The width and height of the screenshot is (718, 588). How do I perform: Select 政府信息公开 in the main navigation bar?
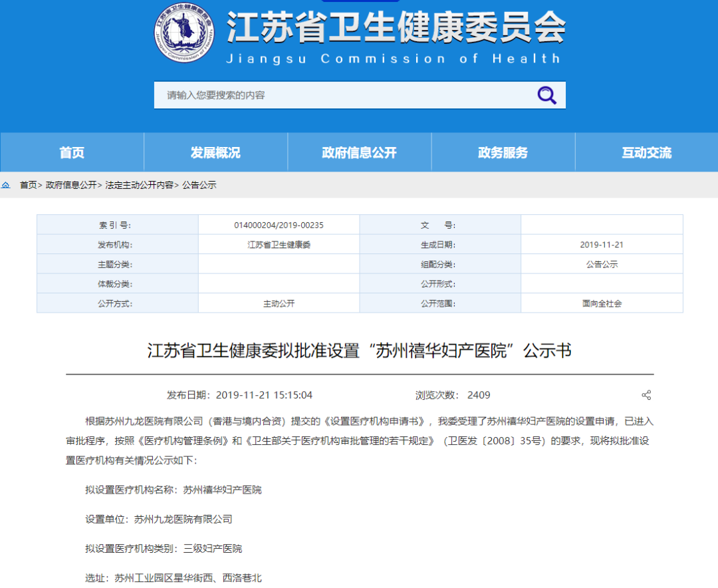point(359,152)
